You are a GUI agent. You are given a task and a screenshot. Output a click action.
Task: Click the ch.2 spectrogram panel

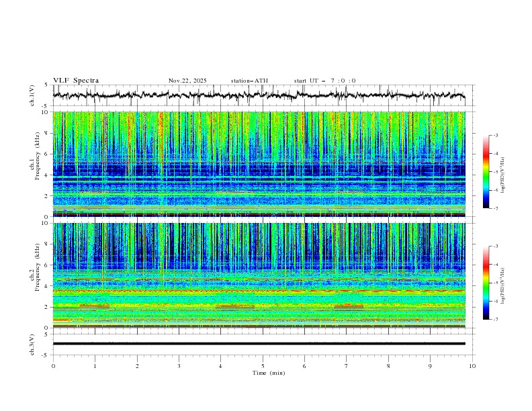[x=259, y=275]
